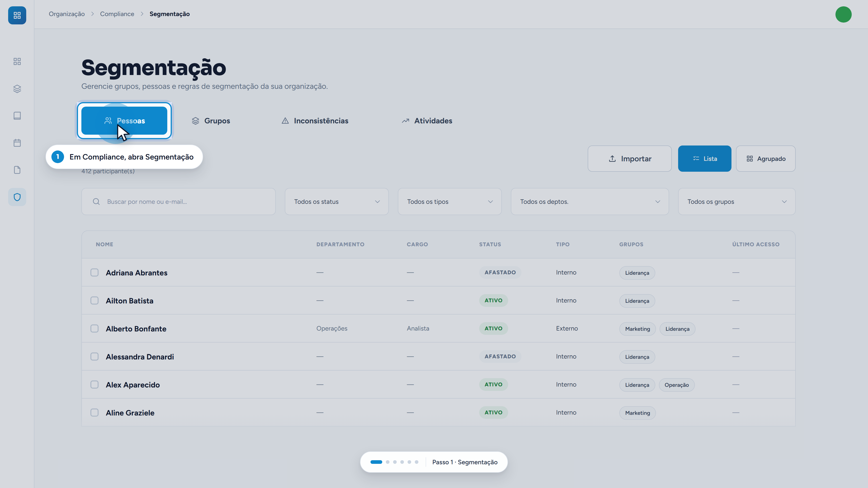Screen dimensions: 868x488
Task: Click the Importar button
Action: click(630, 159)
